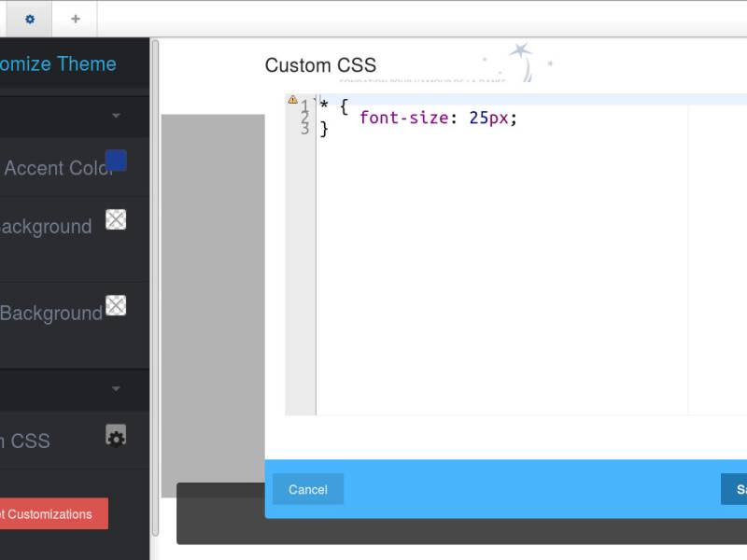This screenshot has width=747, height=560.
Task: Click the Customize Theme heading
Action: [x=58, y=63]
